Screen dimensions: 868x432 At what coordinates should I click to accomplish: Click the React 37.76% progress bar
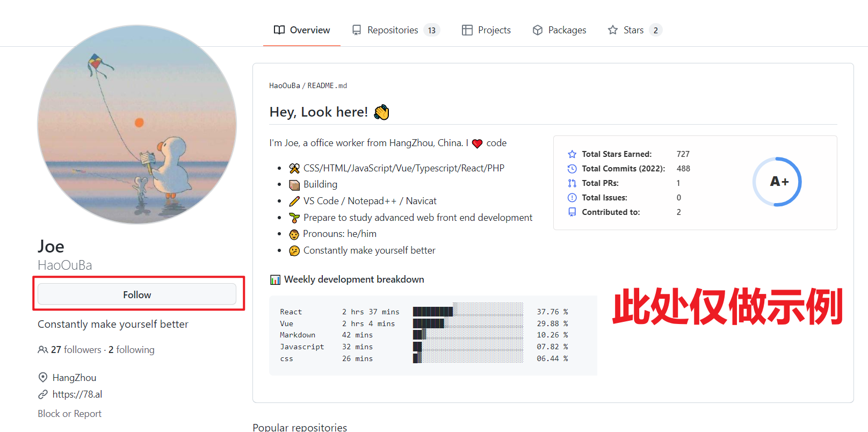(x=468, y=312)
